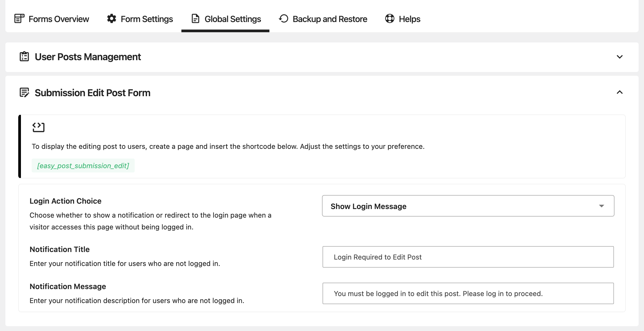Click the Submission Edit Post Form pencil icon
644x331 pixels.
tap(24, 92)
